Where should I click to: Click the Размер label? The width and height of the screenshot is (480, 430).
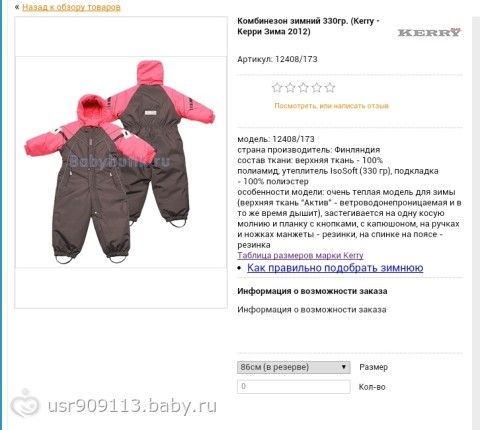click(373, 367)
